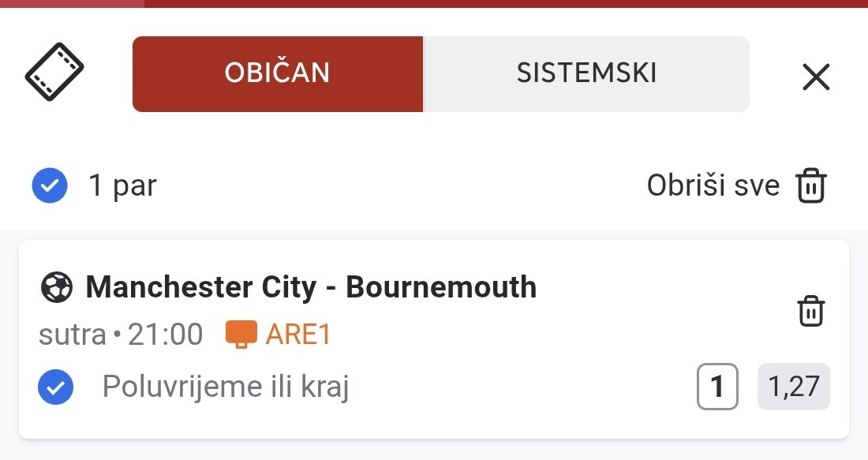Select the OBIČAN ticket tab
868x460 pixels.
pos(278,74)
